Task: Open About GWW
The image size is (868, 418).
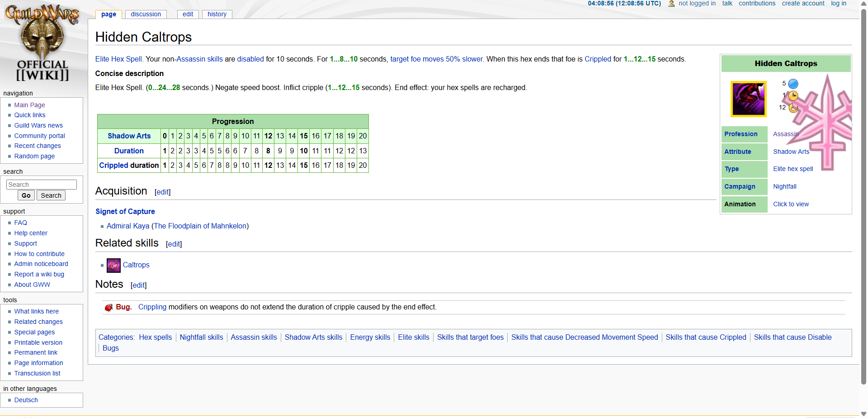Action: click(x=32, y=285)
